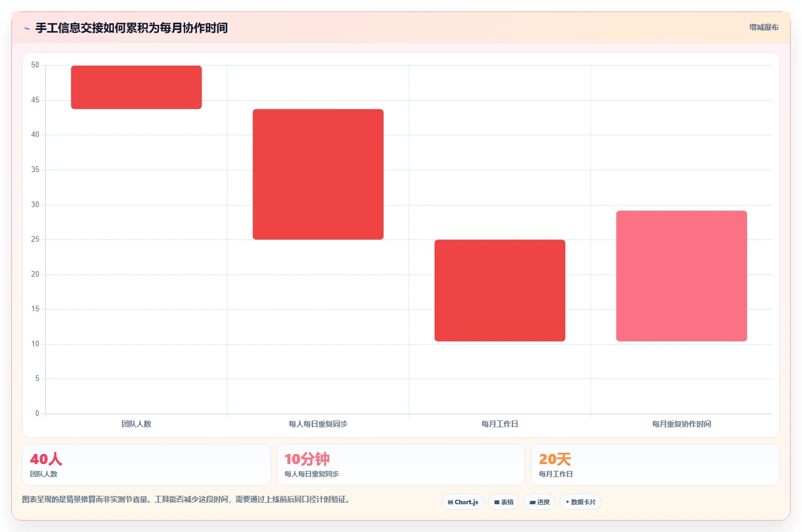Click y-axis value 50
802x532 pixels.
[35, 65]
